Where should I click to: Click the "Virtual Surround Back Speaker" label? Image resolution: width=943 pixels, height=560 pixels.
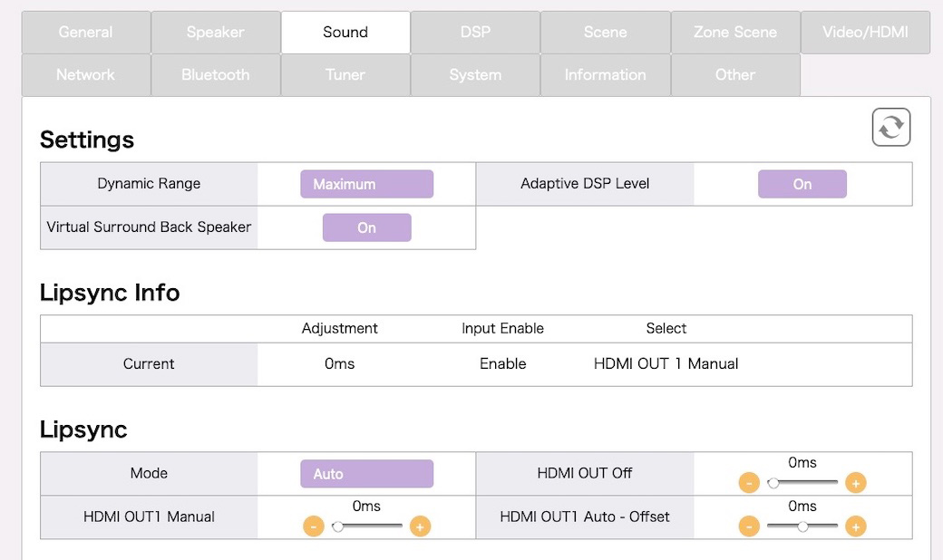pos(149,227)
